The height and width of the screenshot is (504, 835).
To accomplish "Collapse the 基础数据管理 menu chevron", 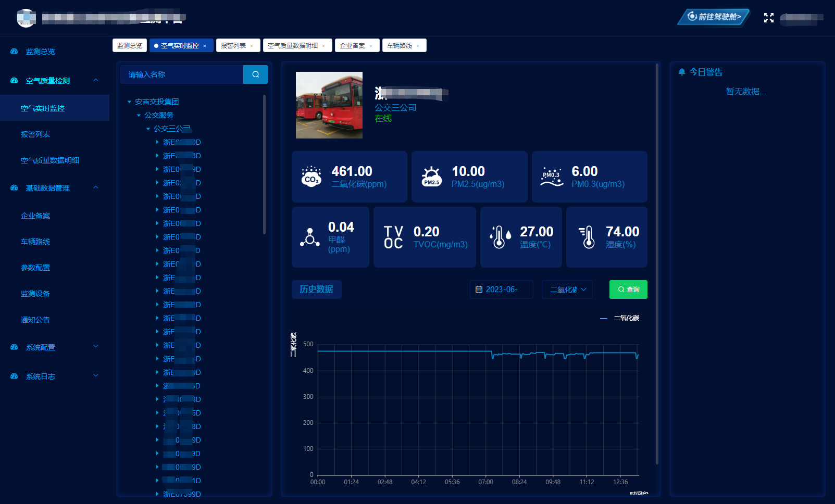I will [x=96, y=187].
